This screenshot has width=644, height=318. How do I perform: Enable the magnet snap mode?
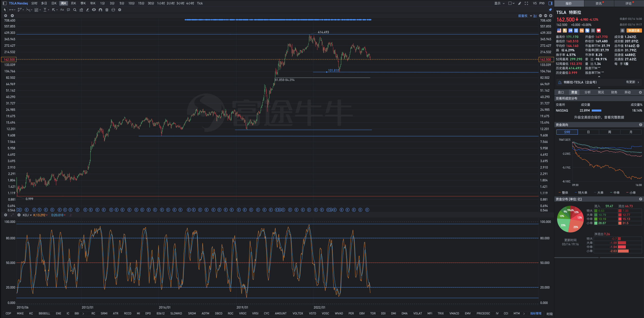coord(100,10)
